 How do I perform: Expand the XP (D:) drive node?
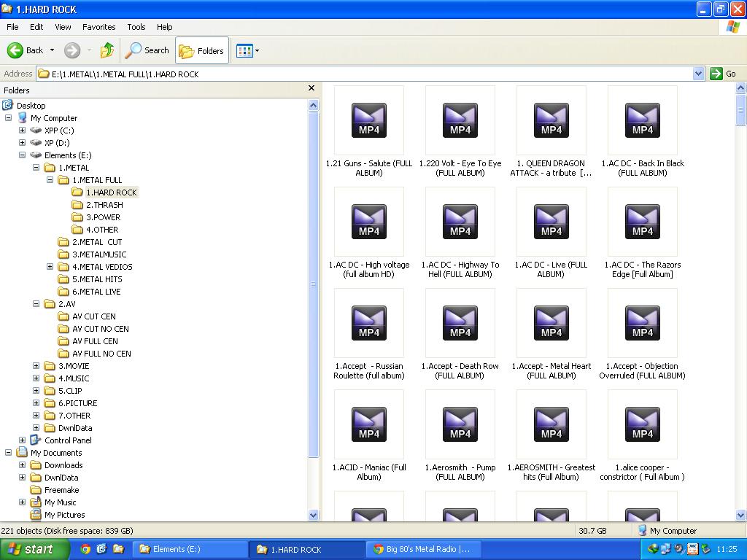point(22,142)
